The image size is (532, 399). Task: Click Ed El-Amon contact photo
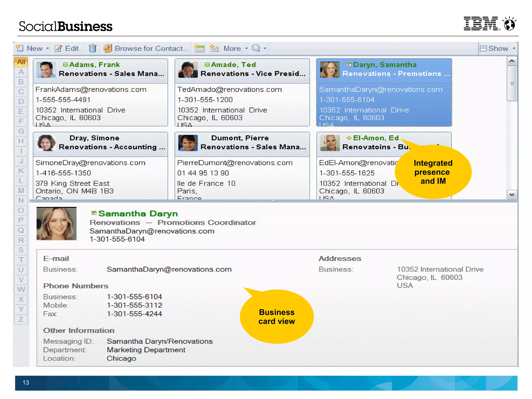(x=330, y=143)
